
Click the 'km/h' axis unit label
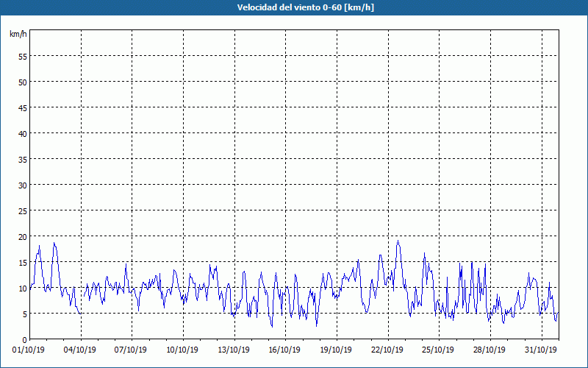click(18, 34)
